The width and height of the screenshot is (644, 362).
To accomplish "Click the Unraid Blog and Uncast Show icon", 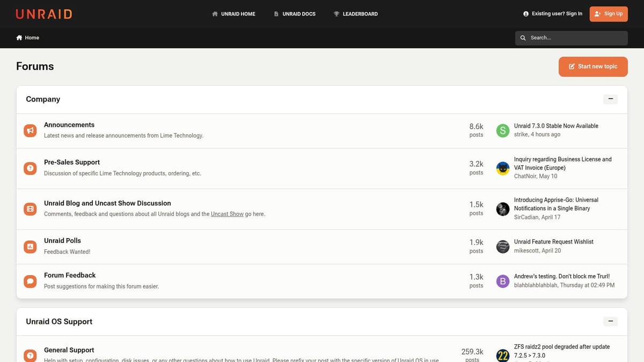I will 31,209.
